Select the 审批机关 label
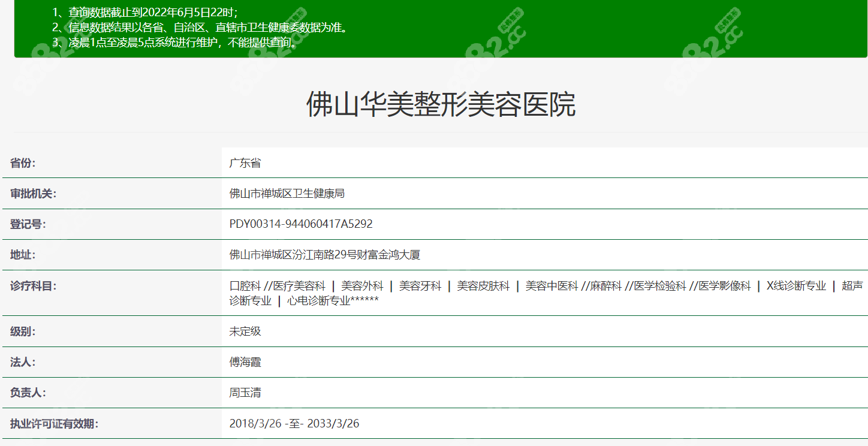This screenshot has width=868, height=446. coord(33,194)
